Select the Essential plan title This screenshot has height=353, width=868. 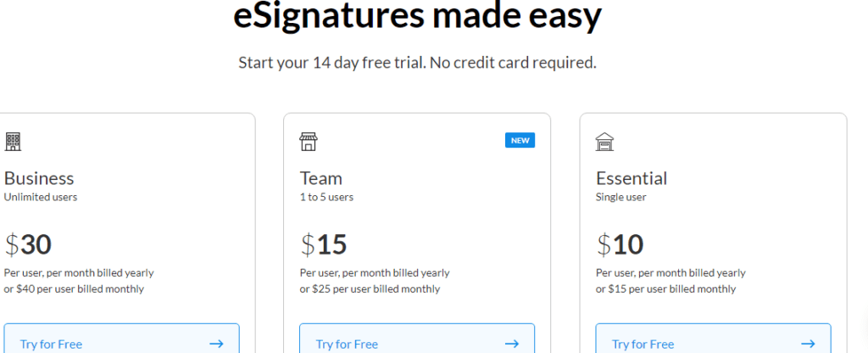632,178
